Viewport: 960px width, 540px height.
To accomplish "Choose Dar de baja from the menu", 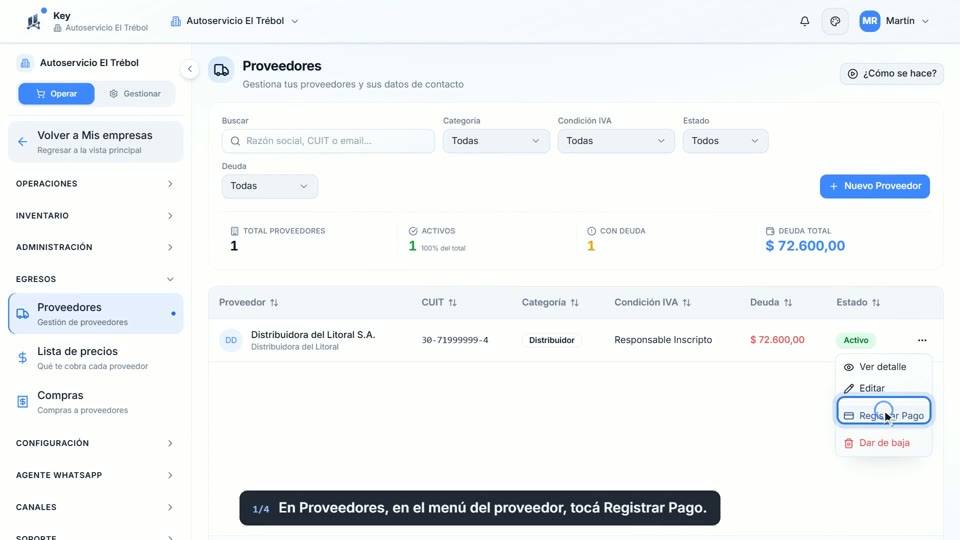I will point(883,443).
